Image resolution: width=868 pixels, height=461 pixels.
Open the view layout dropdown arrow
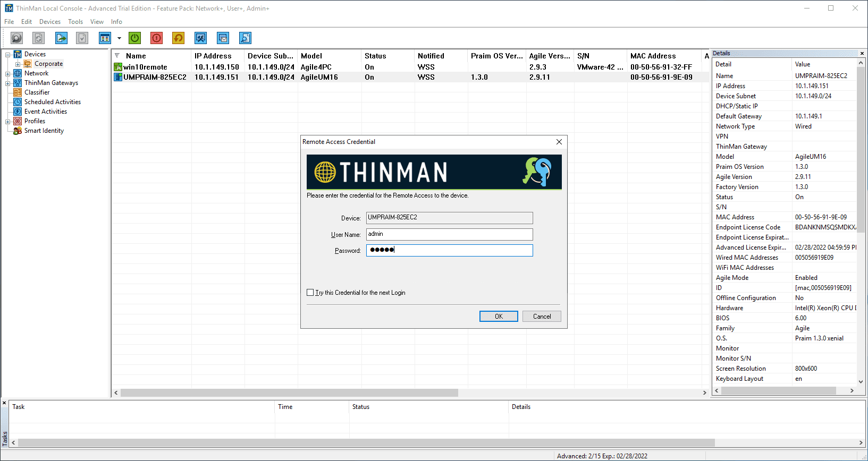(119, 38)
